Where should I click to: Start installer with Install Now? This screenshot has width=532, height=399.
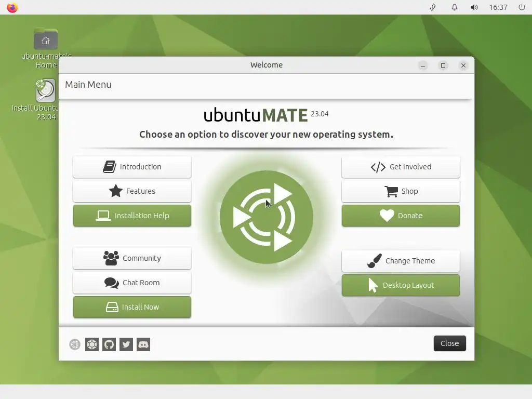(x=132, y=308)
